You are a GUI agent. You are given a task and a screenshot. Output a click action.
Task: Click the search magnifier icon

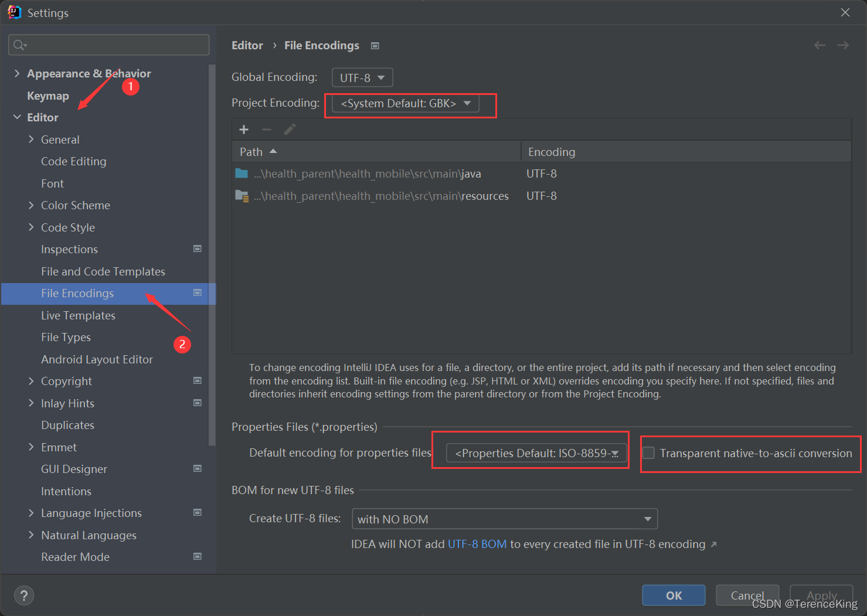pyautogui.click(x=19, y=45)
